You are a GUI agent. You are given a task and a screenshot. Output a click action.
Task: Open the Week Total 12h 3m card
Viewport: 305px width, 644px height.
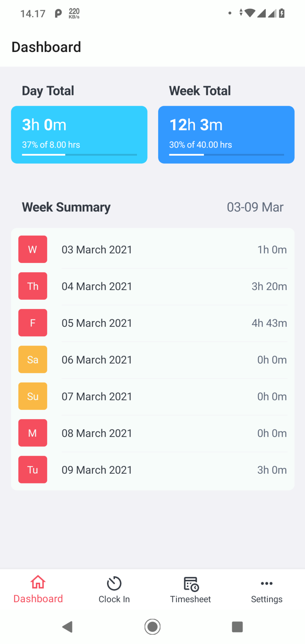226,134
